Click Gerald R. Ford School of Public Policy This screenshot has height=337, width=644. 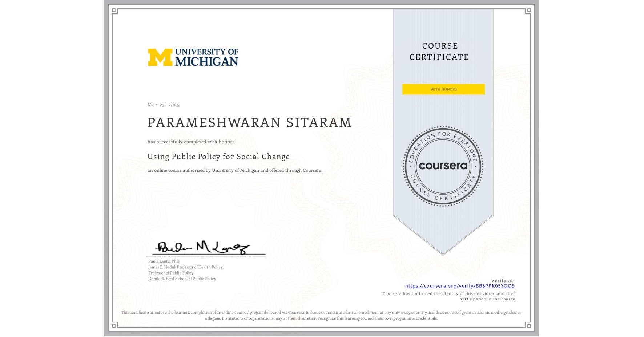click(182, 279)
